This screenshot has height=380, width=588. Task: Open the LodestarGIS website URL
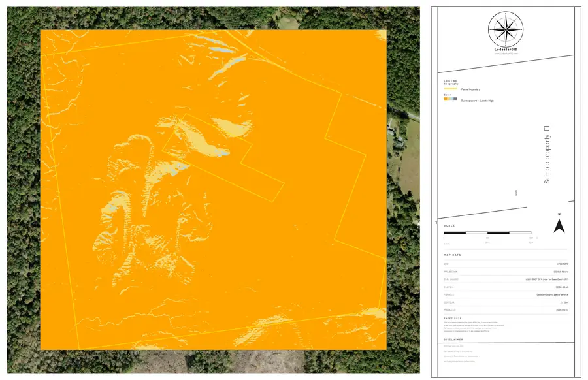click(x=506, y=54)
